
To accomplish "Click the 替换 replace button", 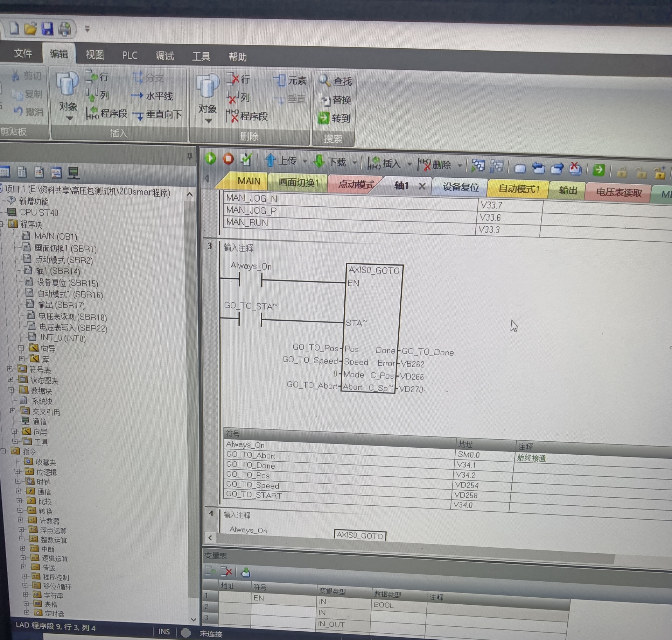I will pos(335,100).
